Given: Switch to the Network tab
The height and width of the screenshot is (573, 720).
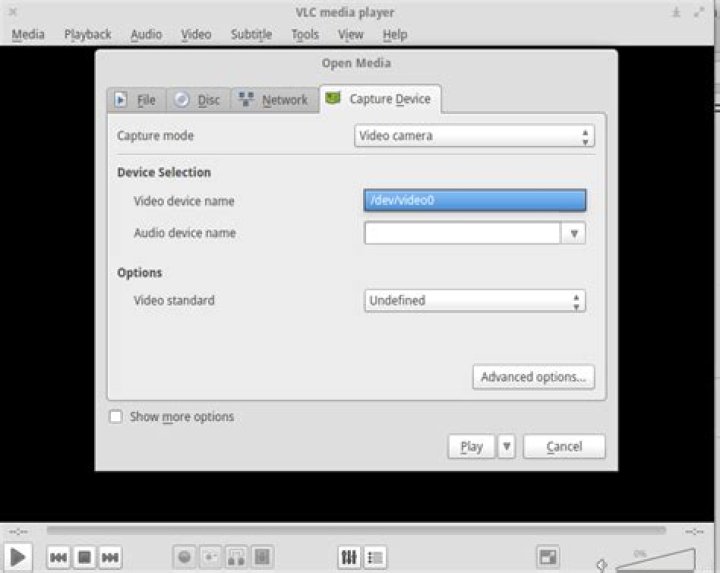Looking at the screenshot, I should 275,100.
